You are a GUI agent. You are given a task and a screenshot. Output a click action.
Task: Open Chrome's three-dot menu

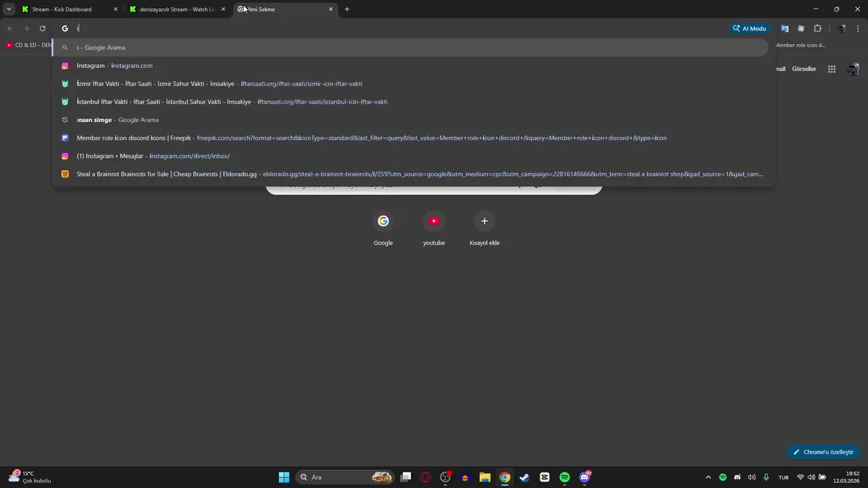coord(859,28)
